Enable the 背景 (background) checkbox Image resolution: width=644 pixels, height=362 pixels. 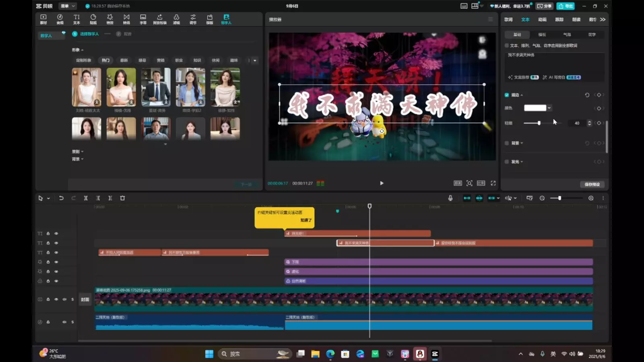pyautogui.click(x=507, y=143)
